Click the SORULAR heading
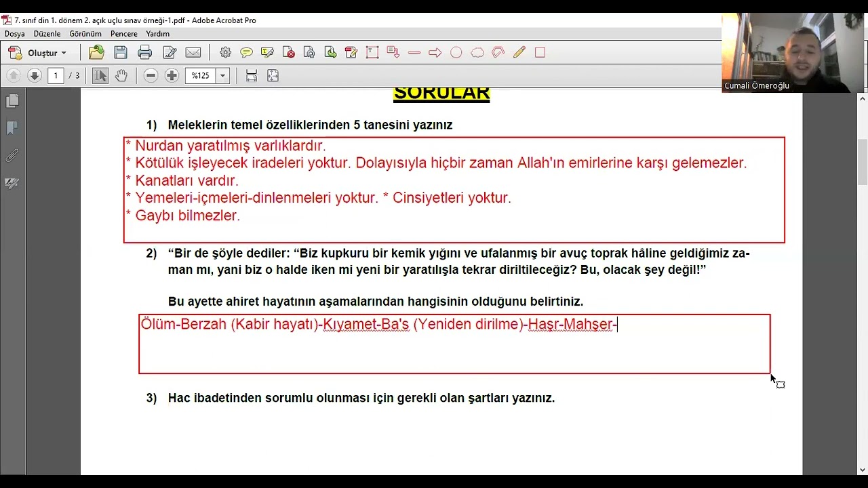 pyautogui.click(x=441, y=95)
